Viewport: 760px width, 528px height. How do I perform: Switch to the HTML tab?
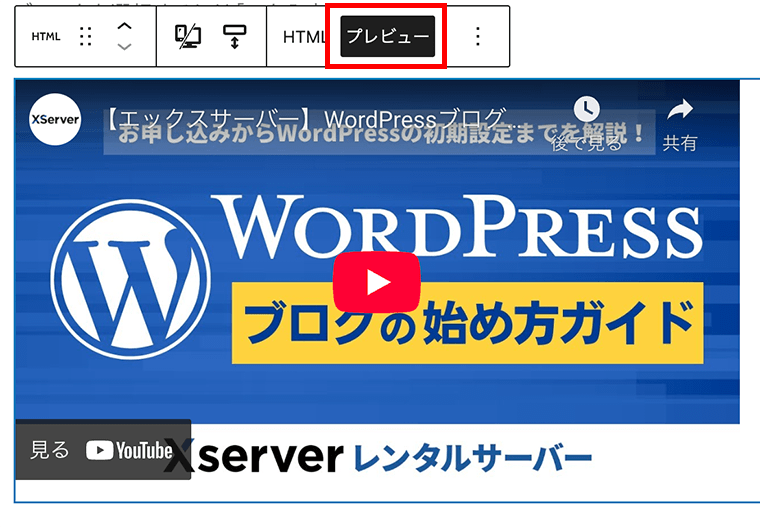303,36
